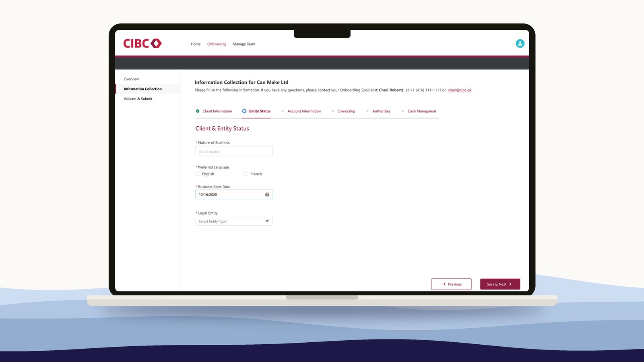The height and width of the screenshot is (362, 644).
Task: Click the Client & Entity Status heading
Action: pos(222,129)
